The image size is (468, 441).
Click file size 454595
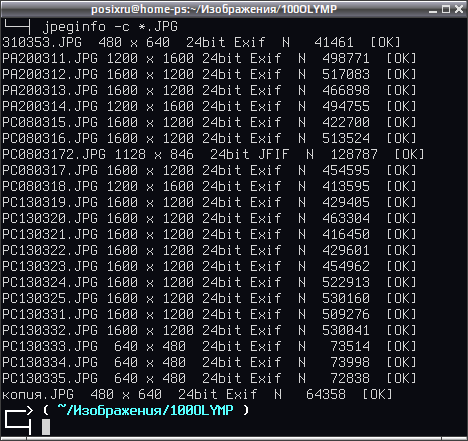[346, 170]
